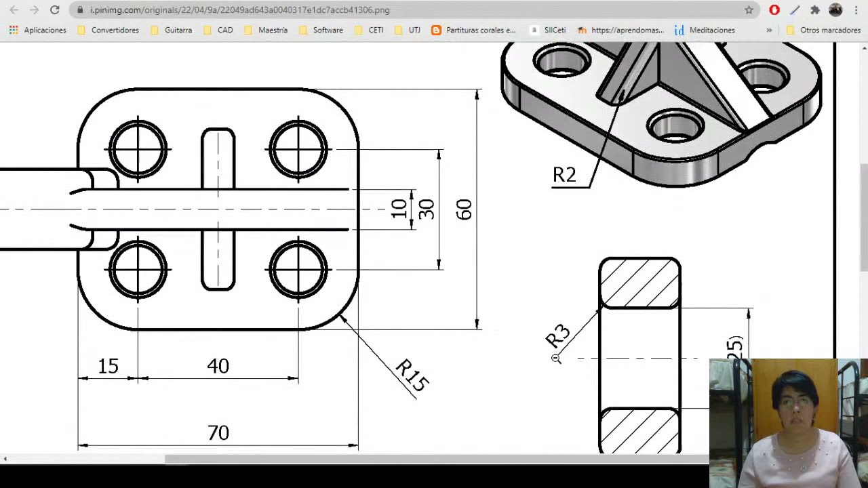Open the Guitarra bookmark folder

(172, 30)
